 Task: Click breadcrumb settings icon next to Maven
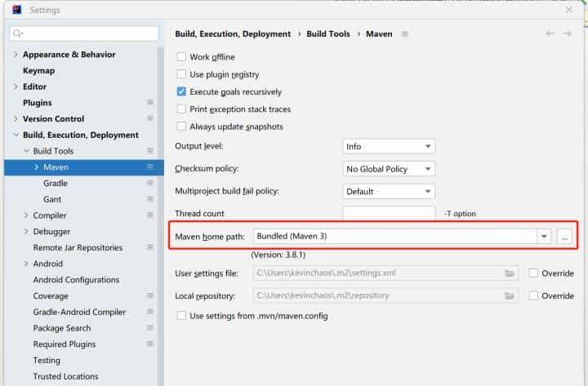[404, 34]
